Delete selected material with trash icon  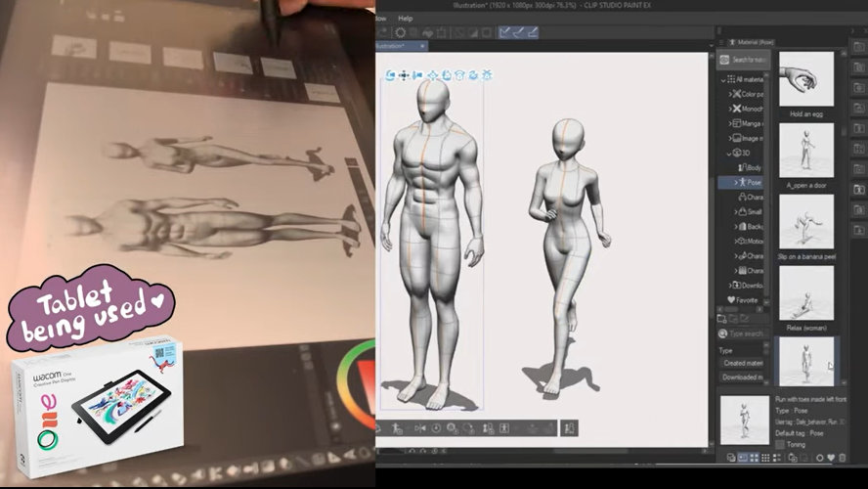pos(842,458)
